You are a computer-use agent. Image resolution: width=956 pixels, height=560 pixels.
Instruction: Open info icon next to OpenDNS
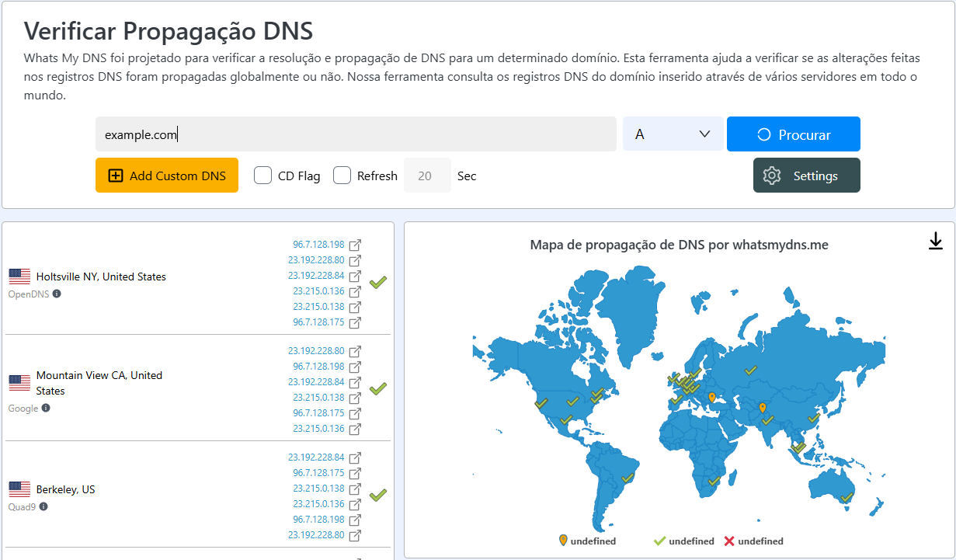pos(57,294)
